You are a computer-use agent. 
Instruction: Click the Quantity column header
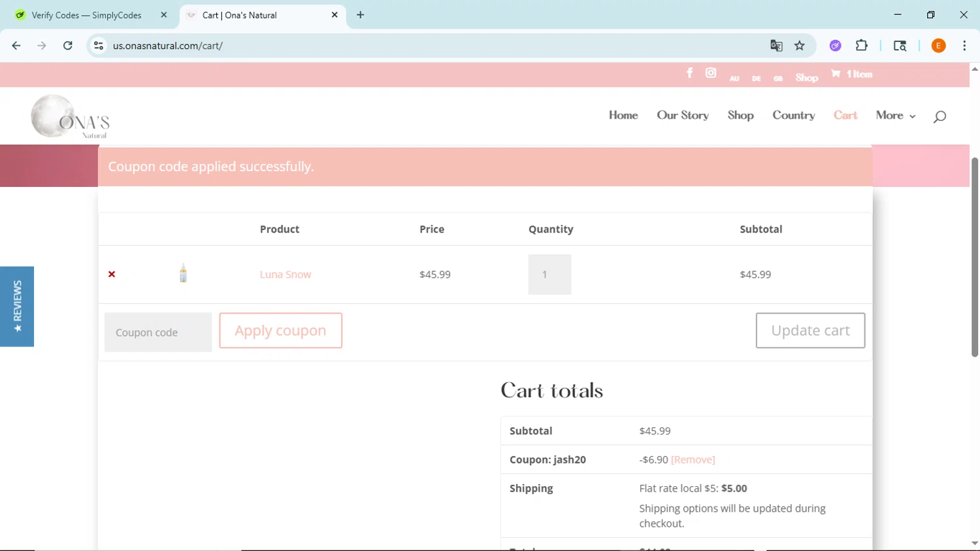[551, 229]
